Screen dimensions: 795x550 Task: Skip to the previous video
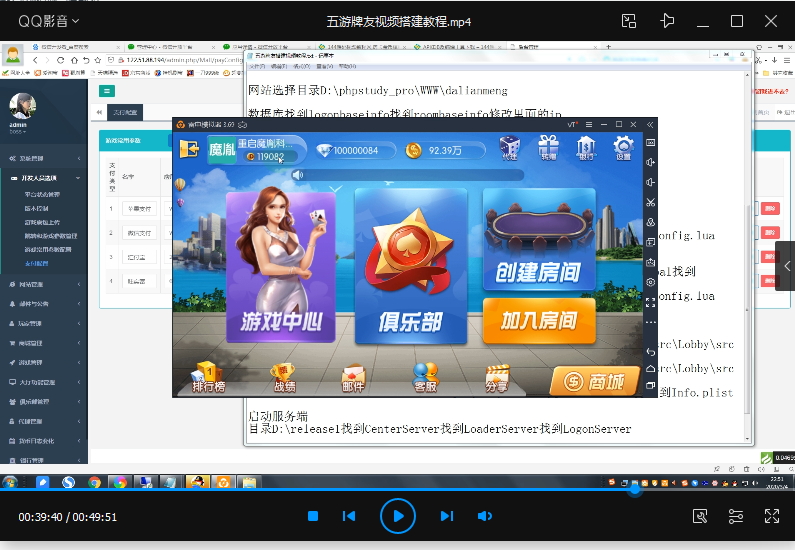[x=349, y=516]
